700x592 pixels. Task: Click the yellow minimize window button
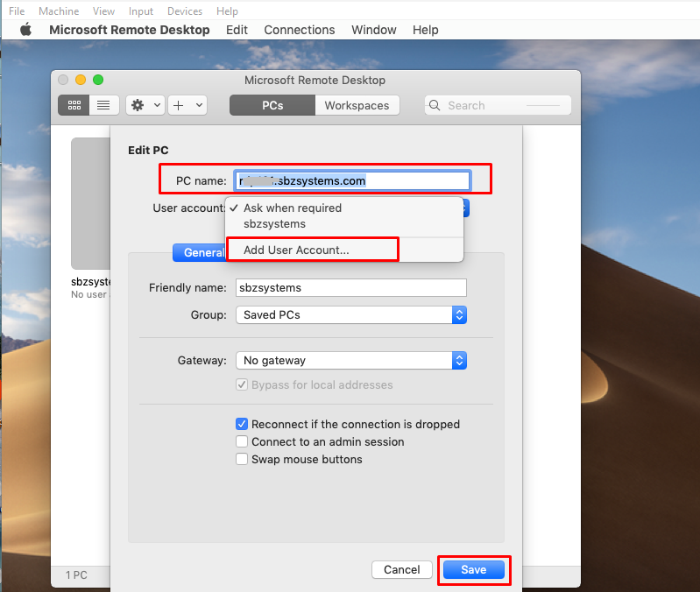click(81, 80)
